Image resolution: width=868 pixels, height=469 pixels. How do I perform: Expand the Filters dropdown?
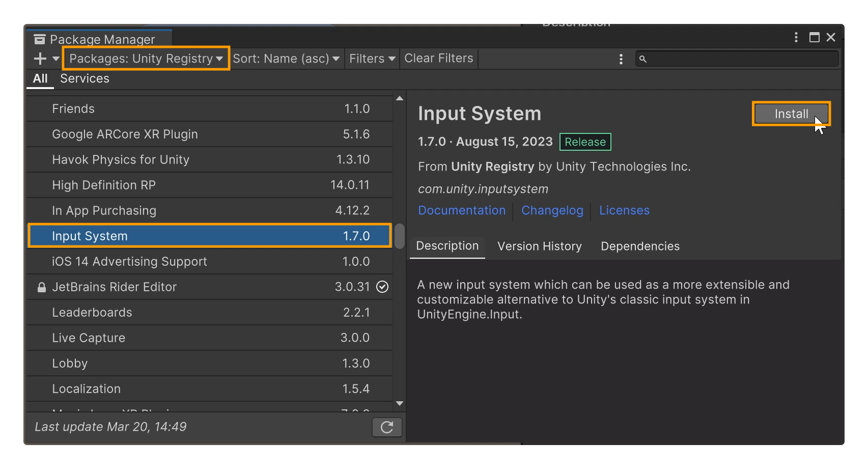tap(372, 59)
